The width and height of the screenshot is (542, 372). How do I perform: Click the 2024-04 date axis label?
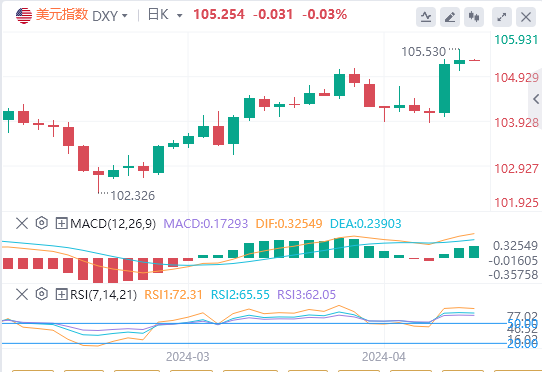point(384,357)
